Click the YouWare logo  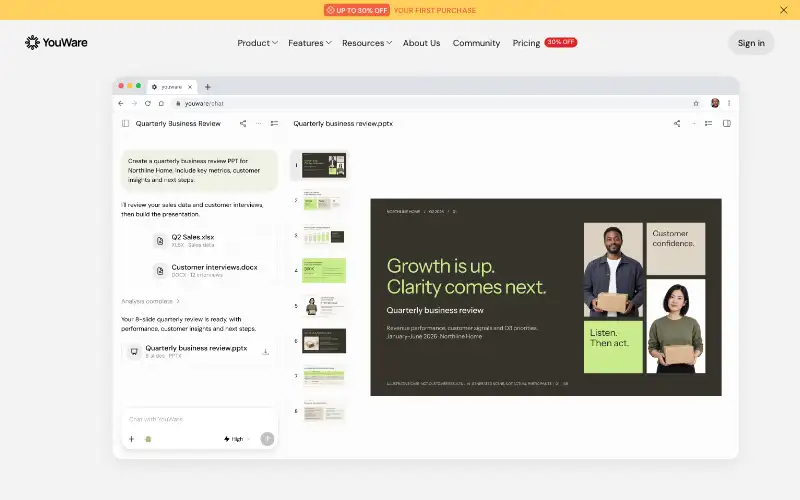point(56,42)
